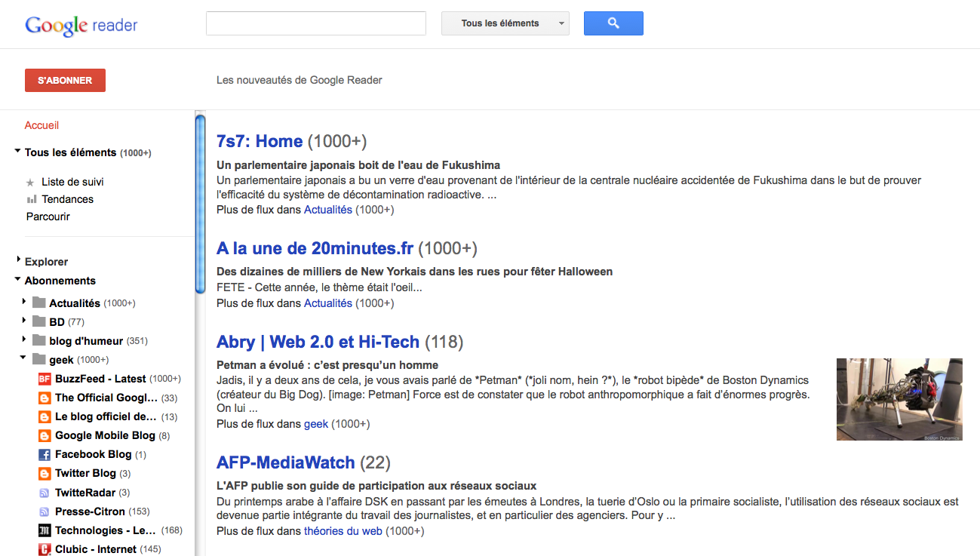980x556 pixels.
Task: Select the Explorer sidebar label
Action: pos(46,262)
